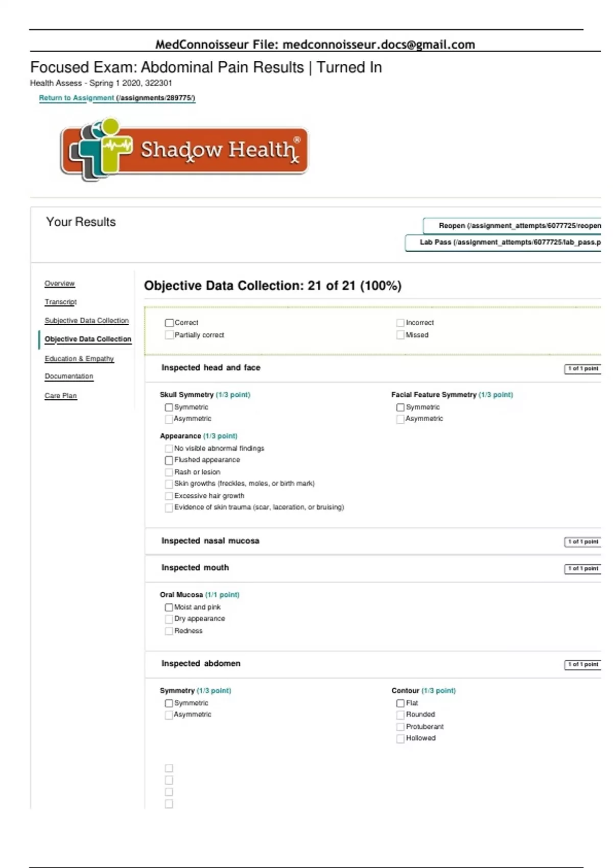Go to the Overview section
The height and width of the screenshot is (868, 613).
pos(59,283)
